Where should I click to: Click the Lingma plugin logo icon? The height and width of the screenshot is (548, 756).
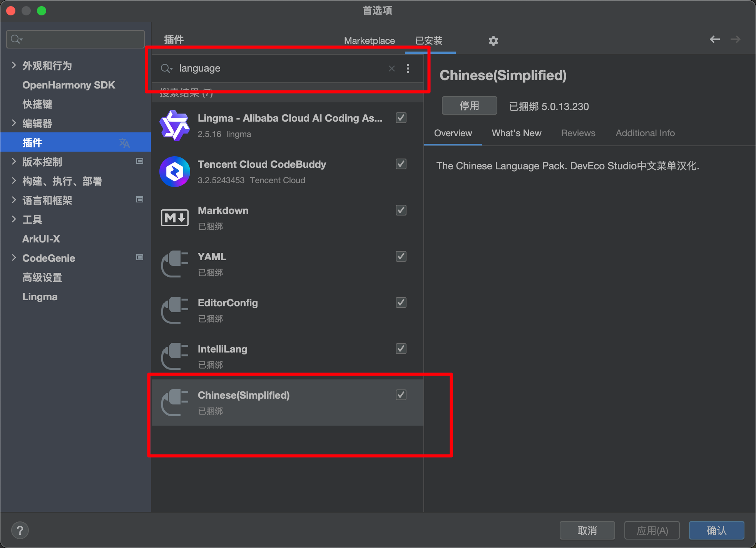pos(175,125)
